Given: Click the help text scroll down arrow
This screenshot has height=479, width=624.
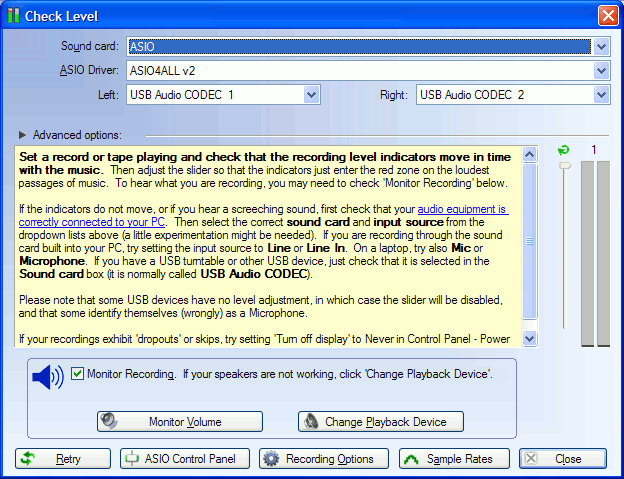Looking at the screenshot, I should coord(529,339).
